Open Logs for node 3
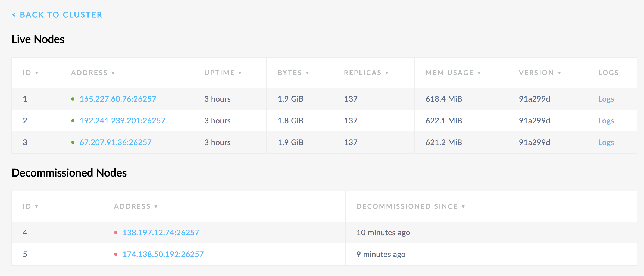Viewport: 644px width, 276px height. click(606, 142)
